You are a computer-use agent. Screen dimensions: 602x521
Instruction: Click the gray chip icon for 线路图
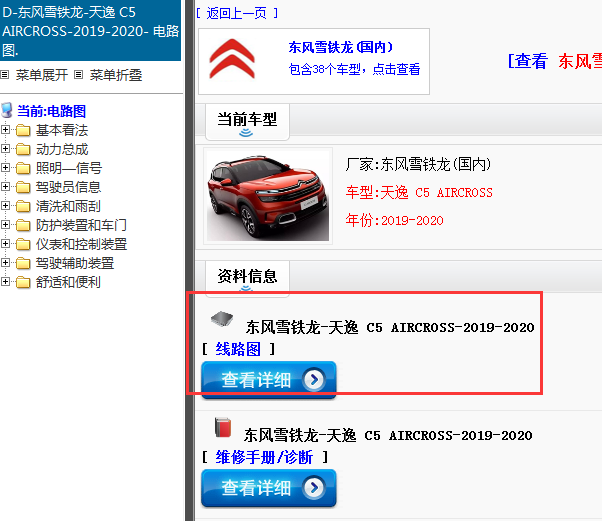pos(222,319)
